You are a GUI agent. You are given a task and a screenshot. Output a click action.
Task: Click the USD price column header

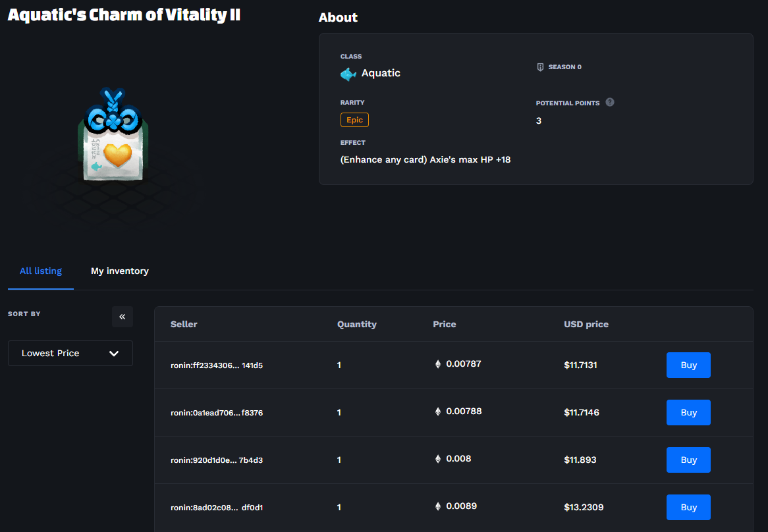[x=586, y=325]
